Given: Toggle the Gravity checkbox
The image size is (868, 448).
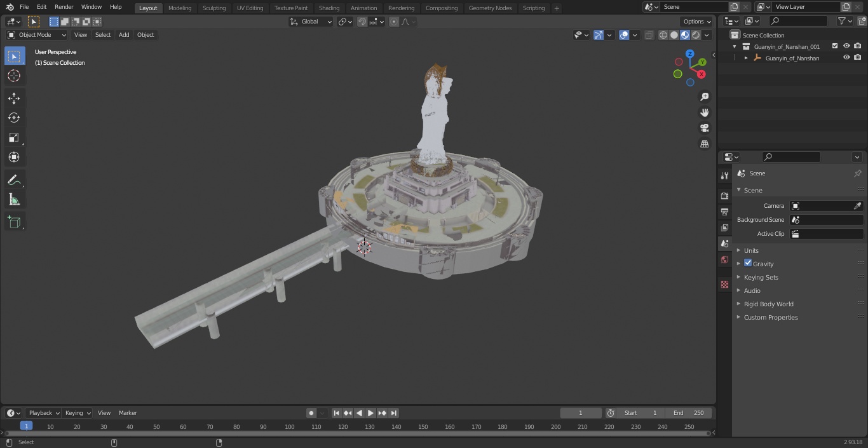Looking at the screenshot, I should (748, 263).
